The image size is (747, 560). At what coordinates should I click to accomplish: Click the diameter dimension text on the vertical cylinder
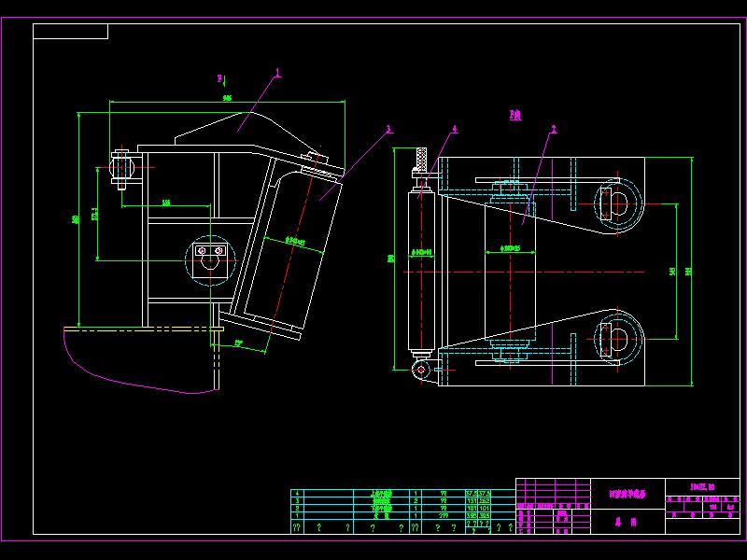[x=422, y=251]
